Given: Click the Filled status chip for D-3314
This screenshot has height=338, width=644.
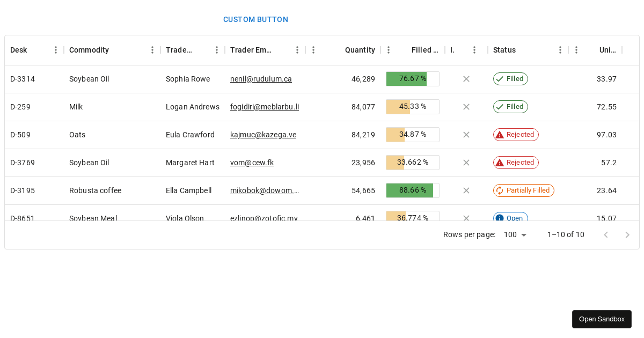Looking at the screenshot, I should click(x=510, y=79).
